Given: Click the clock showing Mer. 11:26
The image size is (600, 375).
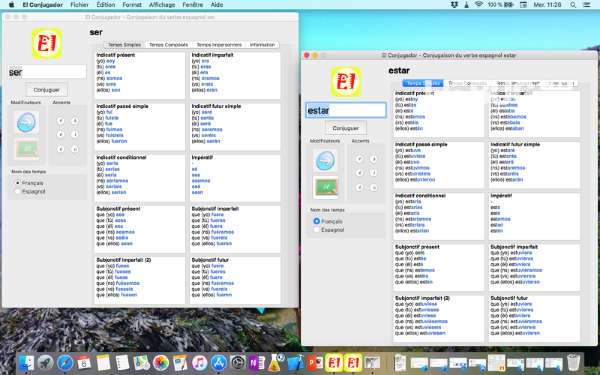Looking at the screenshot, I should [x=549, y=5].
